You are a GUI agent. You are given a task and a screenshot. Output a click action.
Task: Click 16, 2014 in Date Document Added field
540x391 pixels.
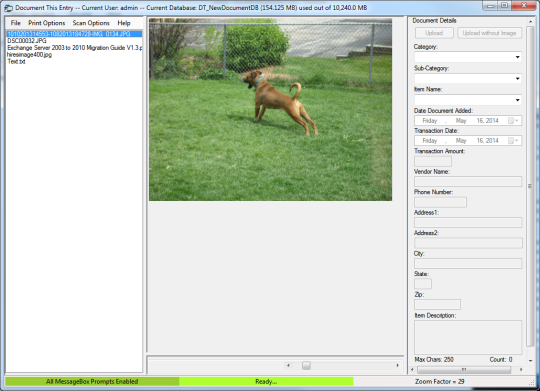487,121
